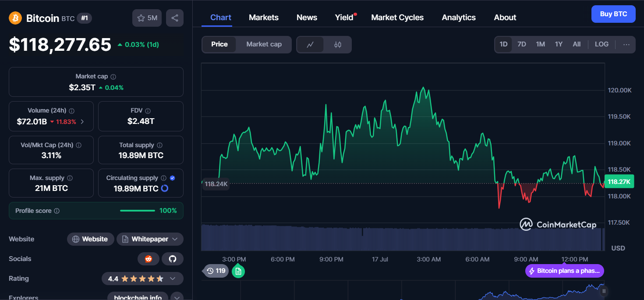This screenshot has width=644, height=300.
Task: Click the Bitcoin name heading
Action: (x=42, y=18)
